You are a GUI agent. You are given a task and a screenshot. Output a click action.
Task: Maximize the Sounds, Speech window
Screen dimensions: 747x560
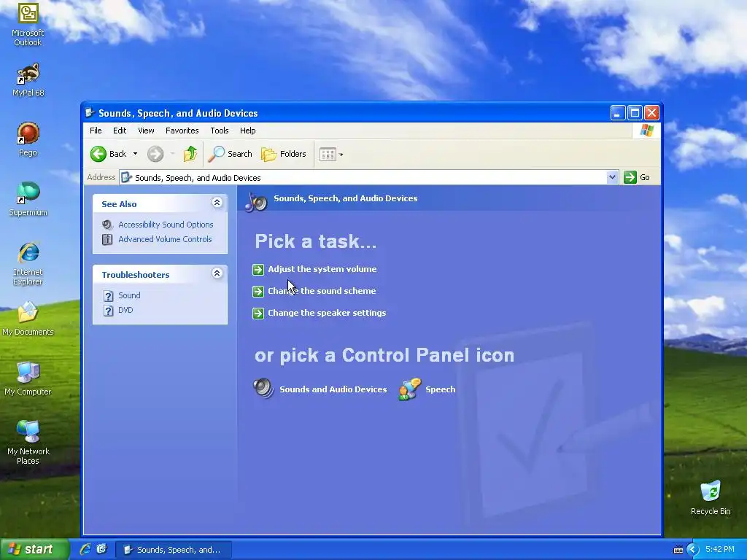click(635, 113)
